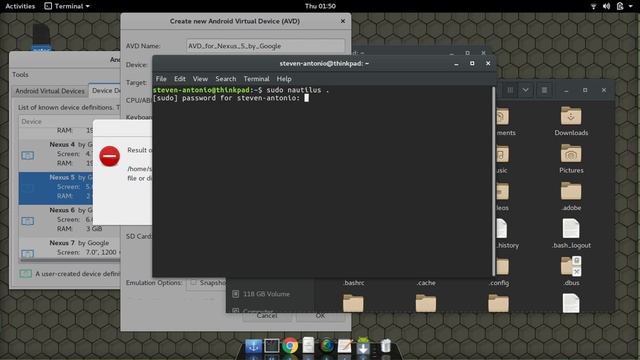Open the terminal View menu
Screen dimensions: 640x360
(x=200, y=79)
